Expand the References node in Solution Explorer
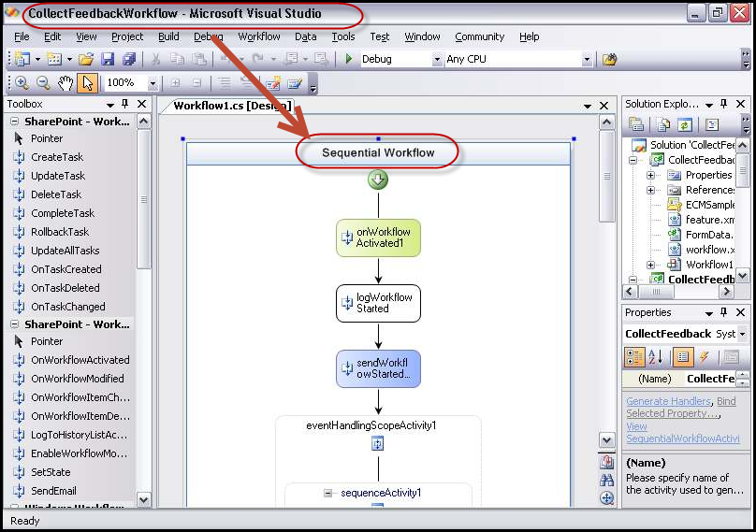Screen dimensions: 756x532 click(650, 190)
